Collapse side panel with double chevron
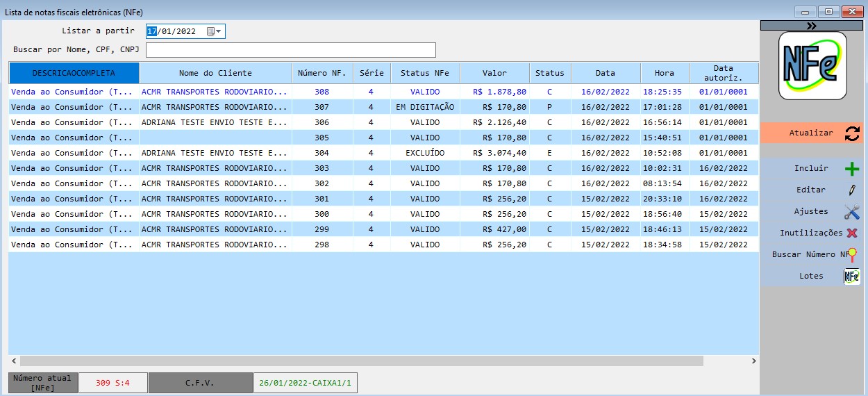Viewport: 868px width, 396px height. (812, 26)
